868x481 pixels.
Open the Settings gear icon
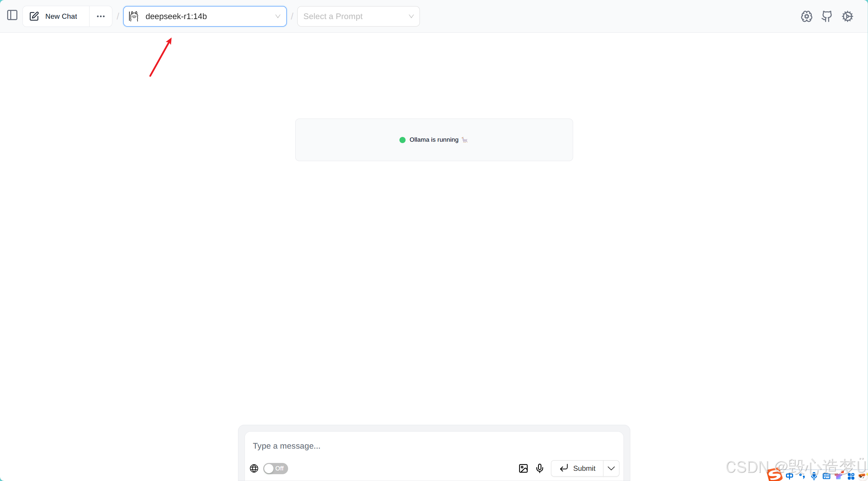[x=848, y=16]
